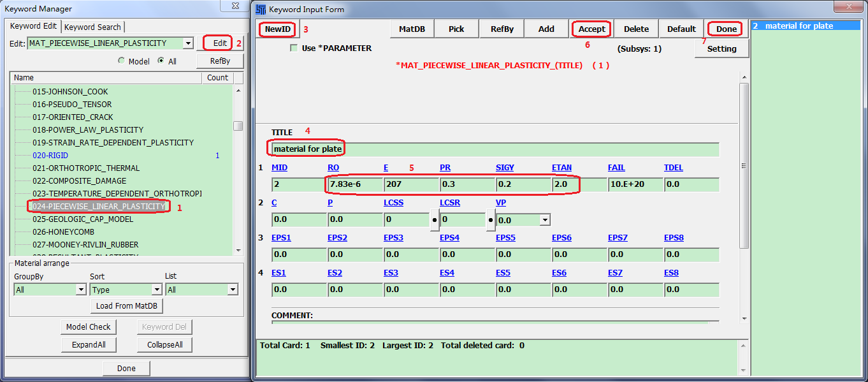This screenshot has width=868, height=382.
Task: Select the All radio button
Action: (161, 61)
